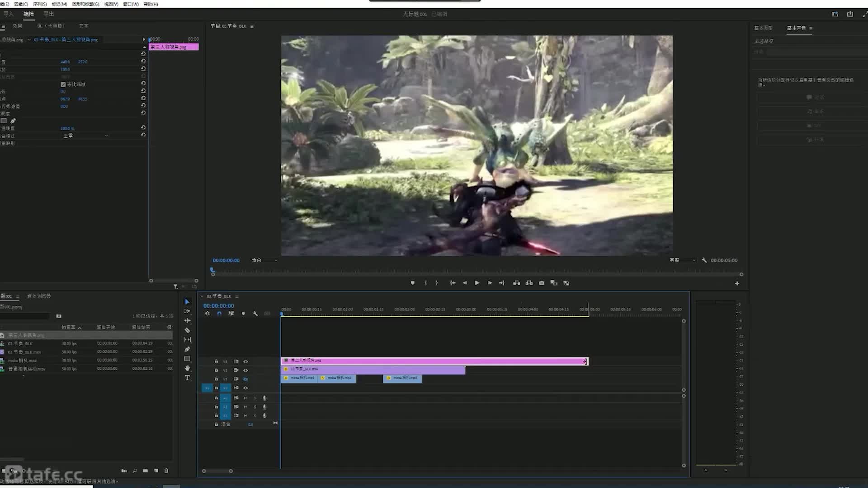The image size is (868, 488).
Task: Create new bin in project panel
Action: [145, 471]
